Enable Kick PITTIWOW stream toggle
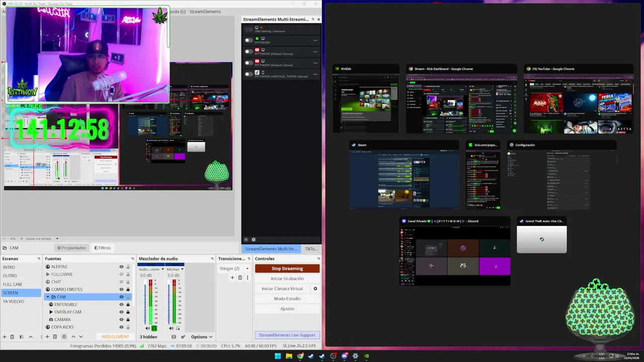The image size is (644, 362). [x=249, y=40]
